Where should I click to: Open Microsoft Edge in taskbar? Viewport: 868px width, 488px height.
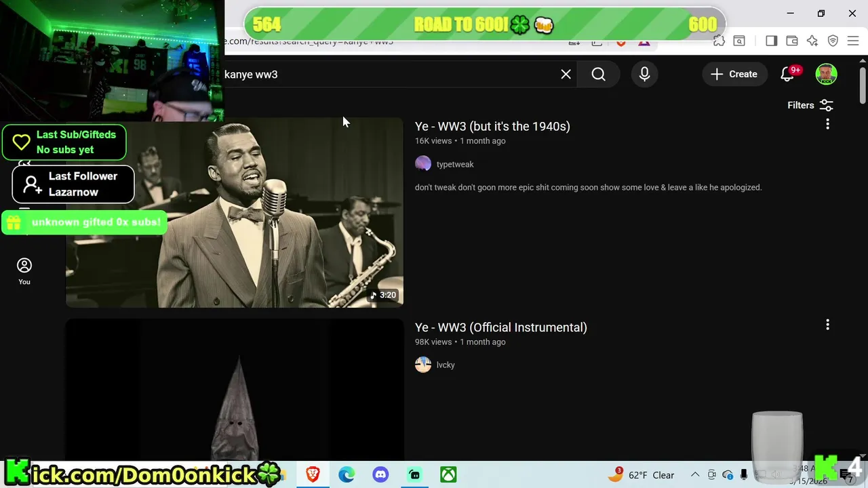[347, 474]
